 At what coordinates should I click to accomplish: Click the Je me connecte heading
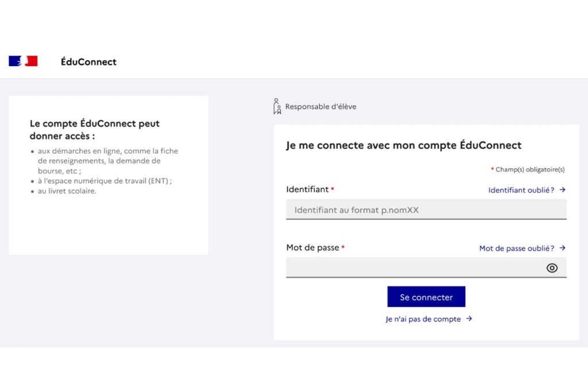click(x=404, y=145)
